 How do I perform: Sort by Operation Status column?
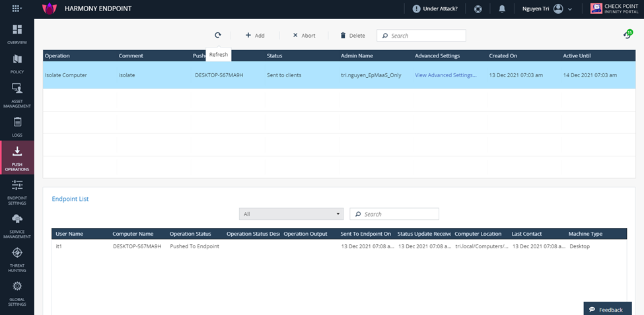coord(190,234)
